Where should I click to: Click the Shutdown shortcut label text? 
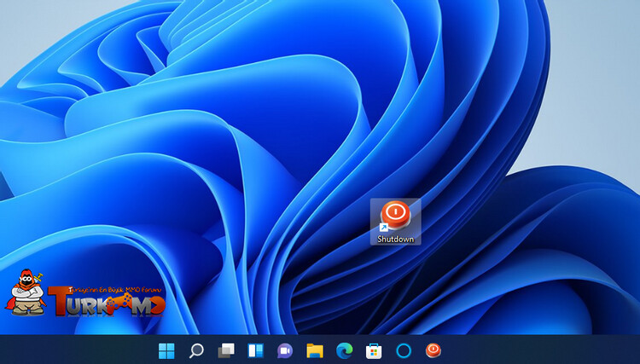[395, 240]
